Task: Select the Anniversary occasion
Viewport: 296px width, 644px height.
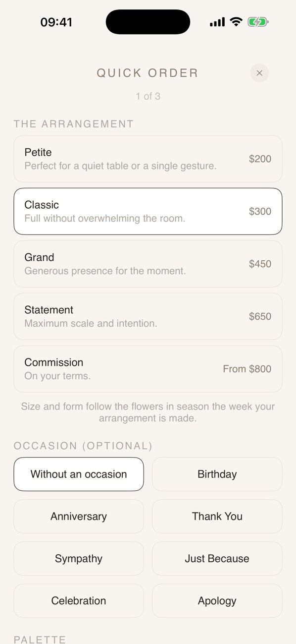Action: coord(79,516)
